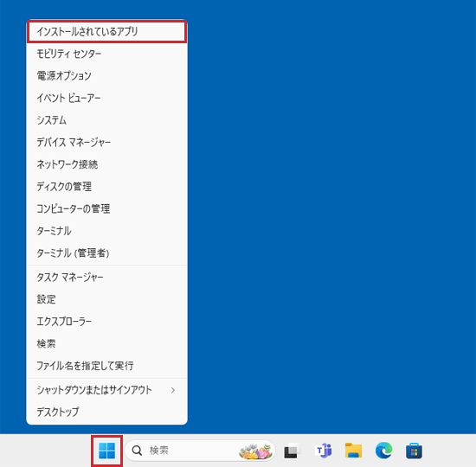Screen dimensions: 476x467
Task: Click the taskbar 検索 box
Action: coord(200,451)
